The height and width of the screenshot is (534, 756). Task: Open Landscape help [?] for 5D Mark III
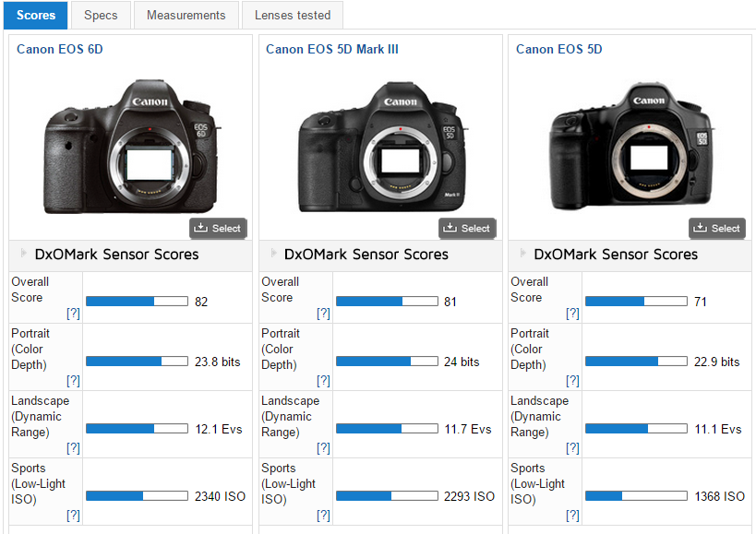tap(323, 448)
